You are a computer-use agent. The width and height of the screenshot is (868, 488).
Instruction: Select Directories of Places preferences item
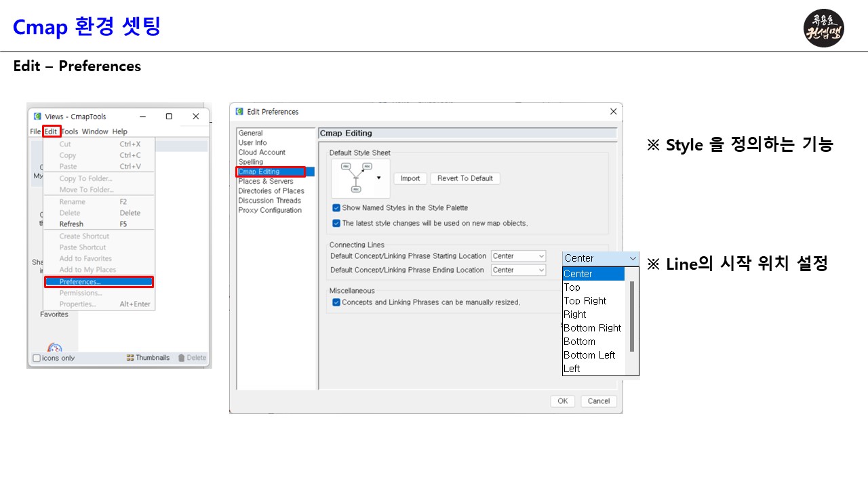tap(271, 191)
